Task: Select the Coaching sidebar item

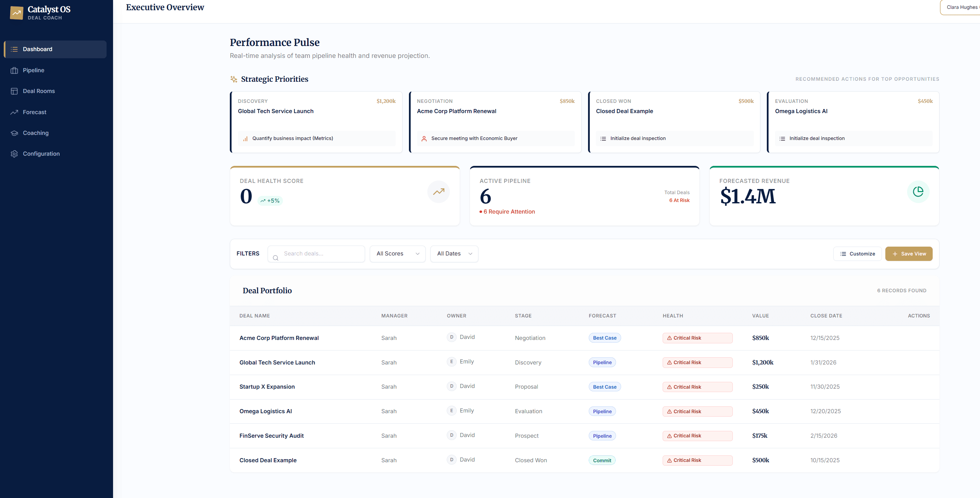Action: [36, 133]
